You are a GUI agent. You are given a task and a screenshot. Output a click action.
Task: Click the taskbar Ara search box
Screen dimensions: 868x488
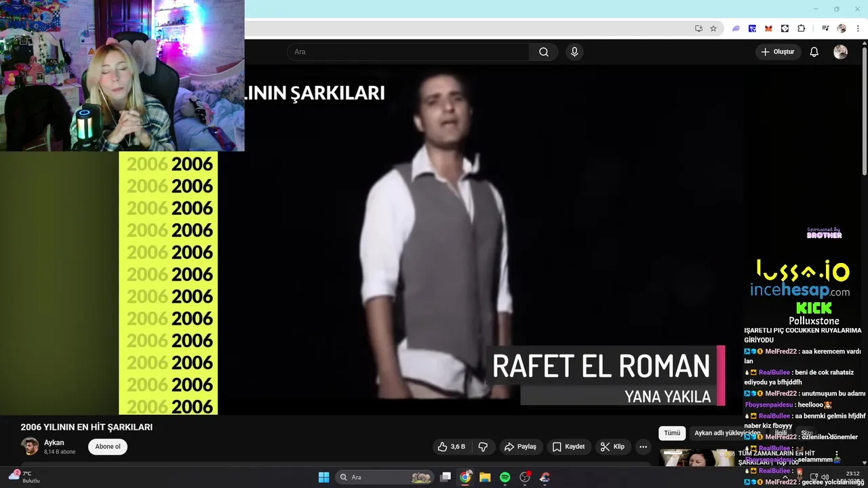click(x=384, y=477)
